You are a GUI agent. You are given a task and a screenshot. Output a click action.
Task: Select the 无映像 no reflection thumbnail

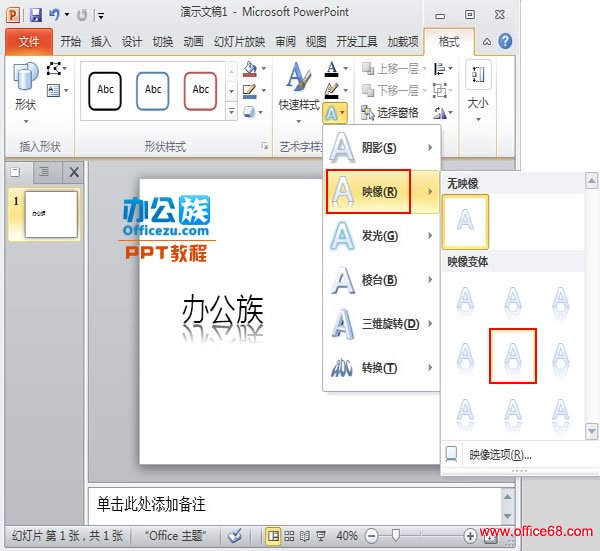coord(465,222)
